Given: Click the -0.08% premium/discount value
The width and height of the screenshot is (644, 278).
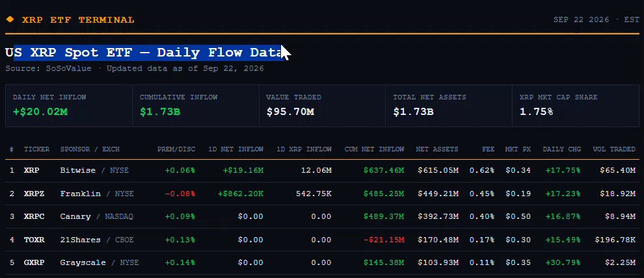Looking at the screenshot, I should point(180,194).
